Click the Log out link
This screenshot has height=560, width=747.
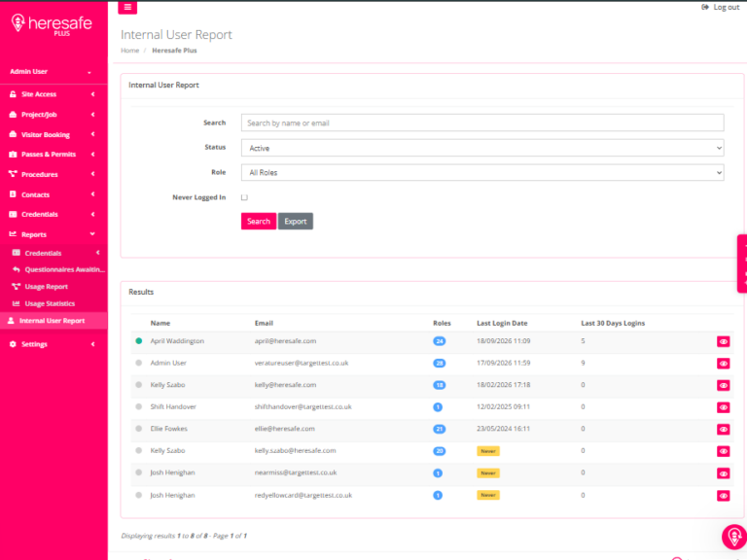click(x=726, y=7)
